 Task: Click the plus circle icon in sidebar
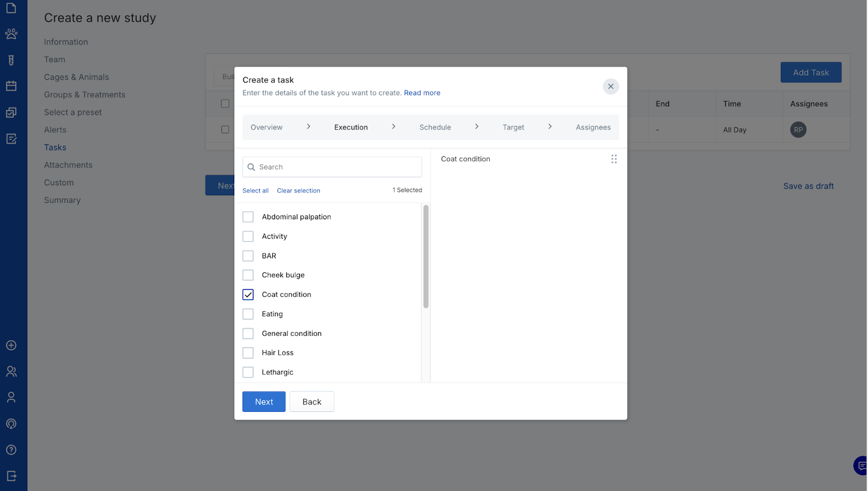pyautogui.click(x=11, y=346)
